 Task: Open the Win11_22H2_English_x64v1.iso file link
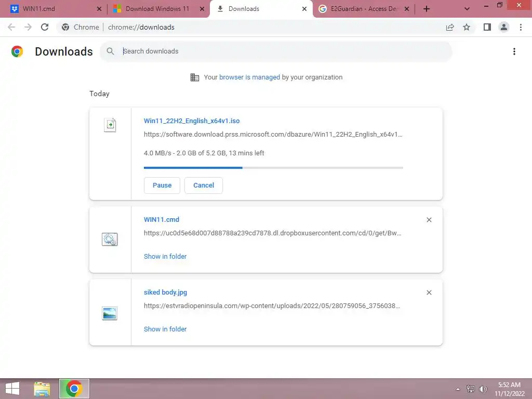[192, 121]
